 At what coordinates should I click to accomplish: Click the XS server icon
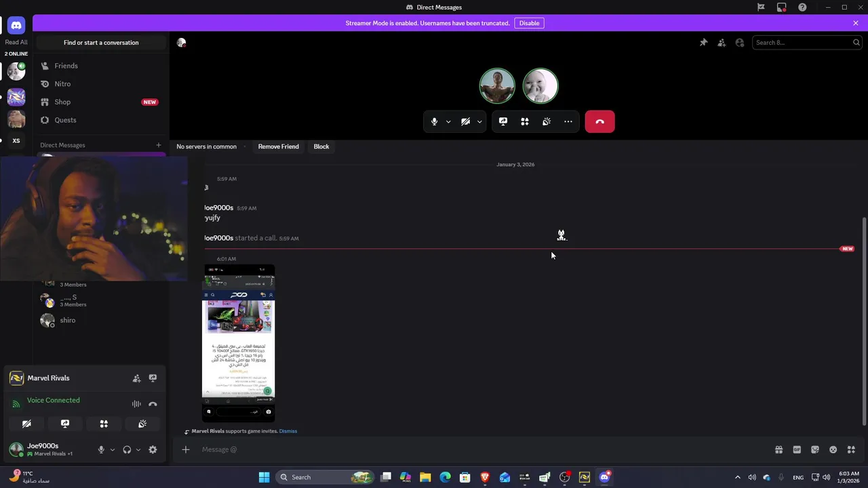click(16, 141)
